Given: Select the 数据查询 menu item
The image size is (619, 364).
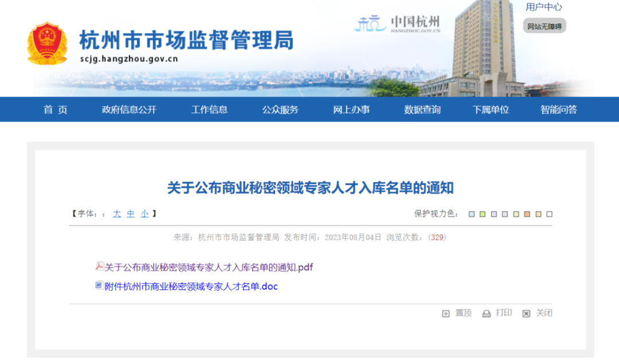Looking at the screenshot, I should (422, 109).
